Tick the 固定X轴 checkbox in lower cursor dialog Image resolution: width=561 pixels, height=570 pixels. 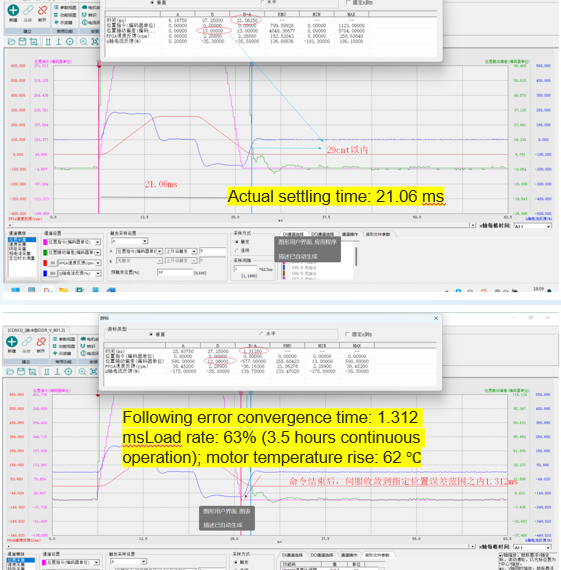[x=348, y=334]
